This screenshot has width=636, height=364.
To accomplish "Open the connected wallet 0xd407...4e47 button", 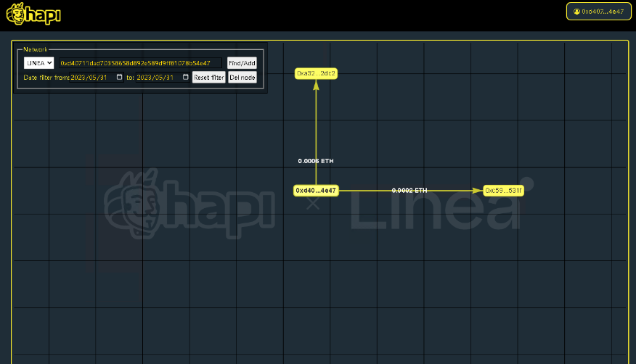I will click(x=599, y=12).
